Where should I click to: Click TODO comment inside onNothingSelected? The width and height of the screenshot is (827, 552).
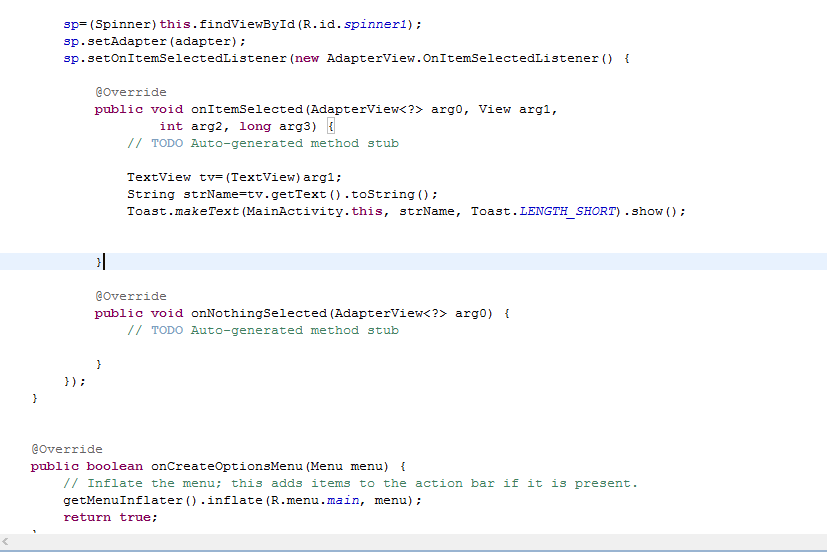point(263,330)
